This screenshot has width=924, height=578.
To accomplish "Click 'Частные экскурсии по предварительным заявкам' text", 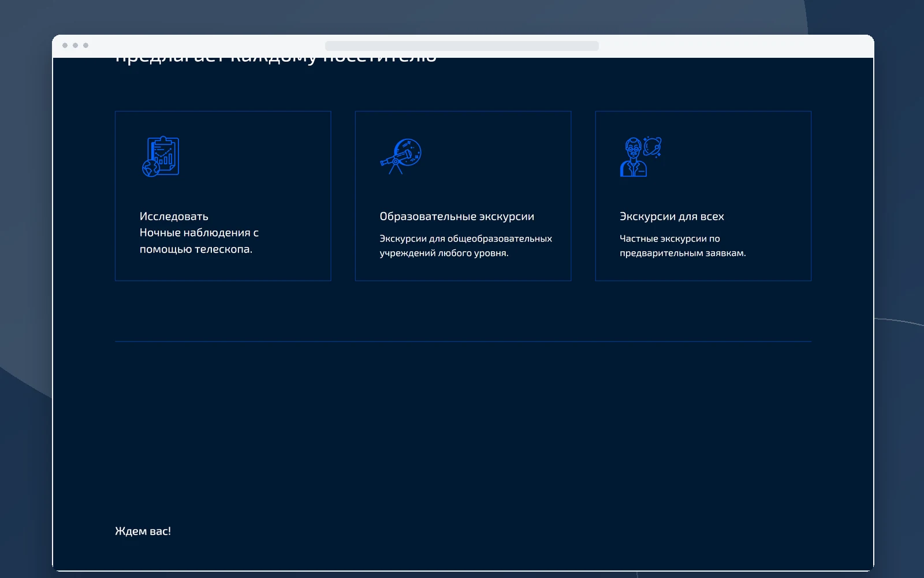I will pos(683,246).
